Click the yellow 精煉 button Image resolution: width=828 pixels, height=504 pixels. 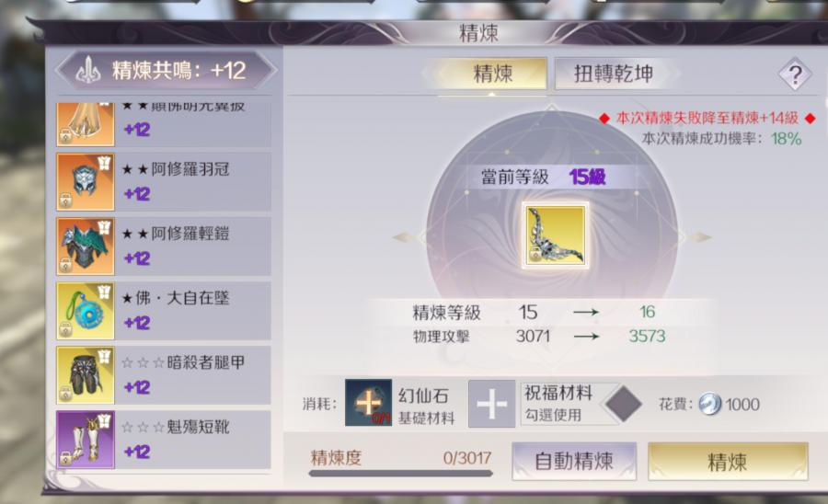728,462
